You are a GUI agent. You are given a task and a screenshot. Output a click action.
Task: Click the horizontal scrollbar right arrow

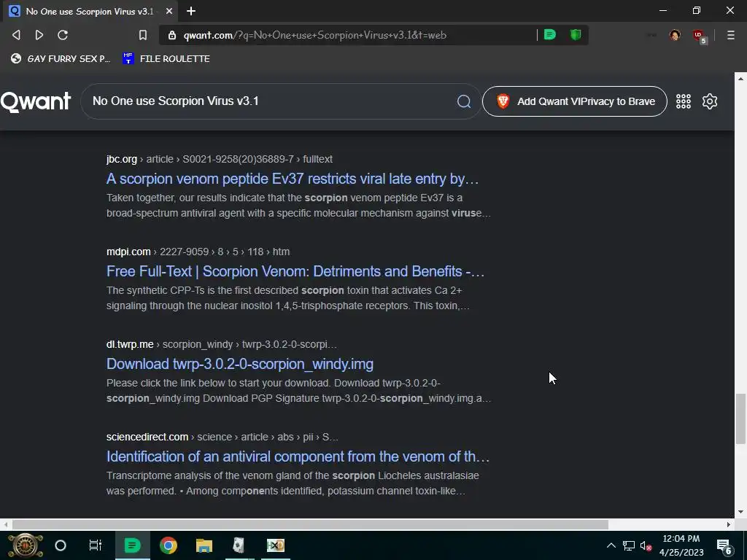tap(729, 525)
